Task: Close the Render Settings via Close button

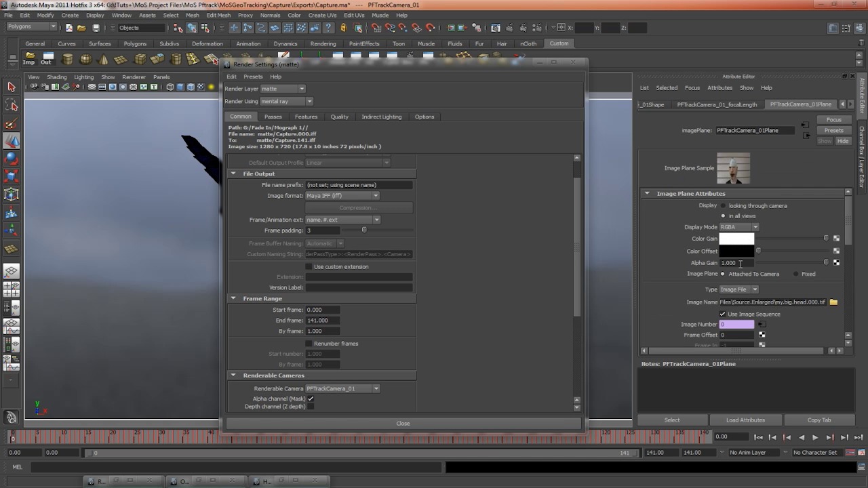Action: pyautogui.click(x=403, y=424)
